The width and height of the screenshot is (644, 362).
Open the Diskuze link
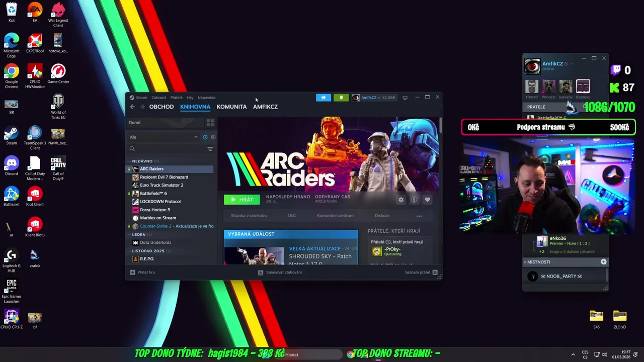click(382, 216)
